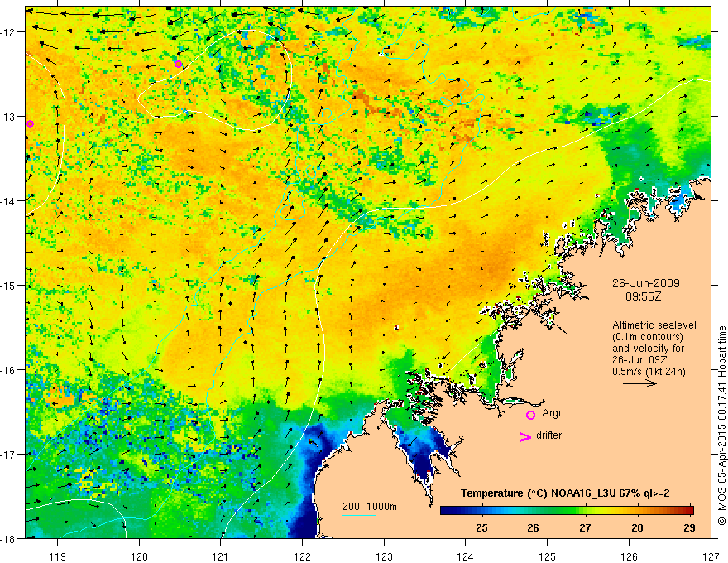
Task: Click the 'and velocity for' legend line
Action: pyautogui.click(x=648, y=349)
